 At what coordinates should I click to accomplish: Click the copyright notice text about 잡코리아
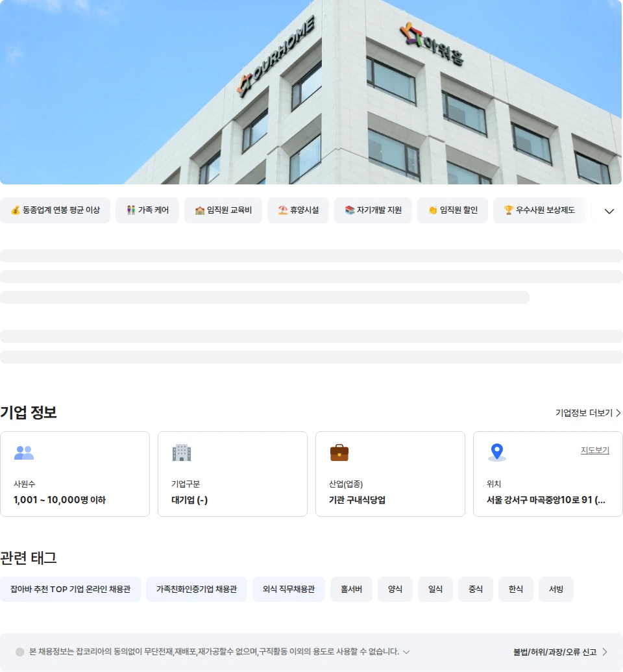(214, 652)
